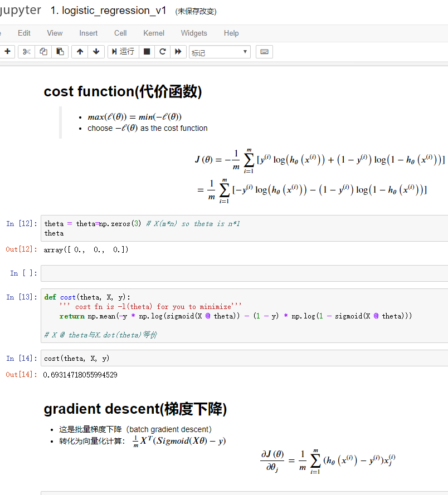Paste cells below icon

(x=60, y=52)
